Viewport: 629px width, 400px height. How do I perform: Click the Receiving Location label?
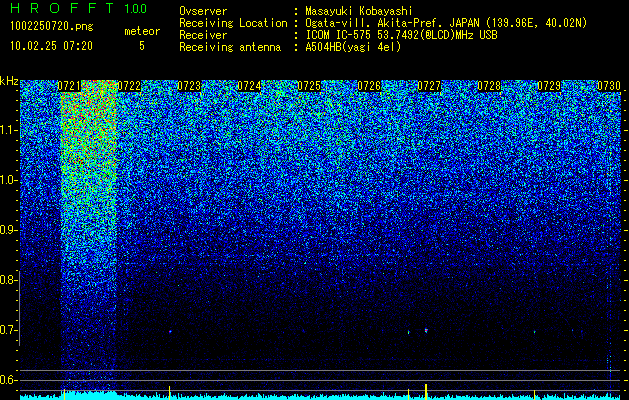click(233, 23)
